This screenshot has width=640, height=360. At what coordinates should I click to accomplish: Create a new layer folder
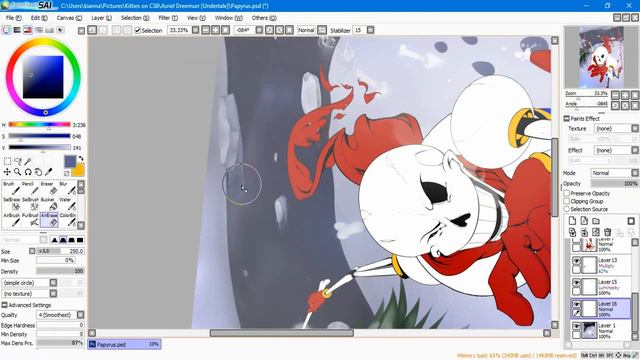coord(596,221)
